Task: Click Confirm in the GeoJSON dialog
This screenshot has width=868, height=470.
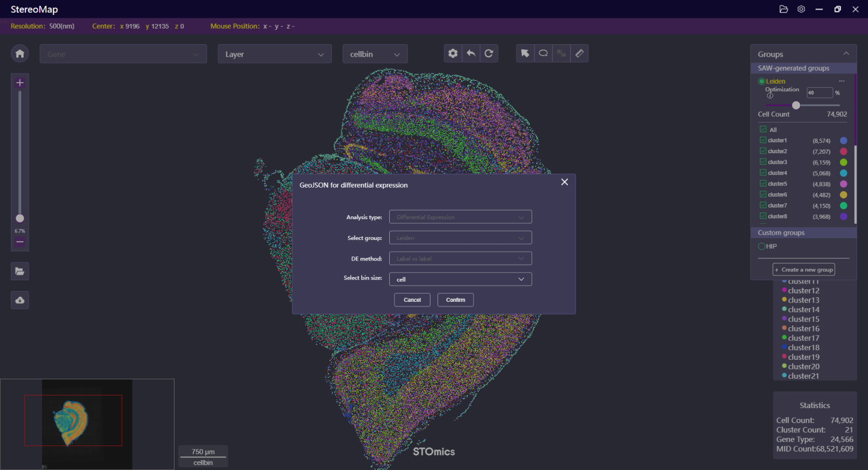Action: tap(455, 300)
